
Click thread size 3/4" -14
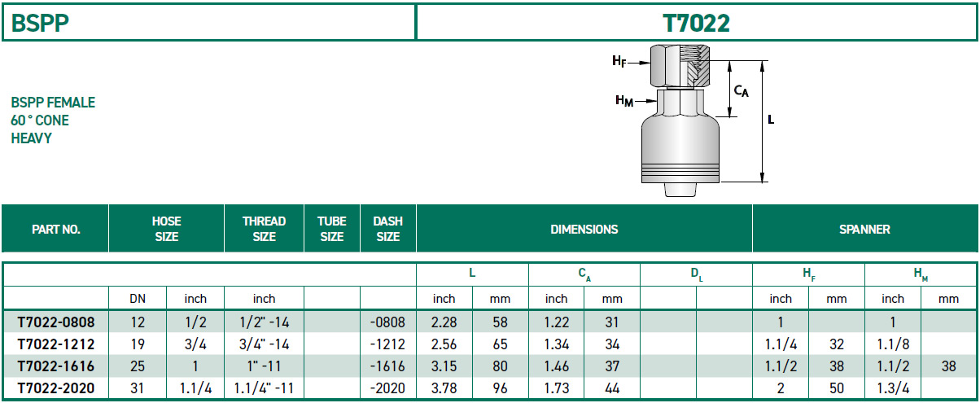[x=264, y=344]
